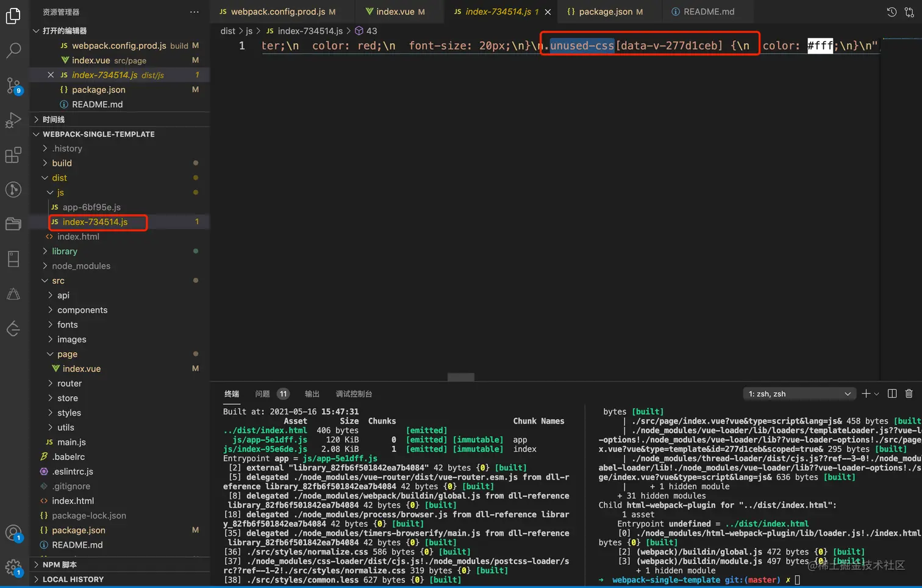Select the 终端 terminal panel tab

click(x=232, y=394)
